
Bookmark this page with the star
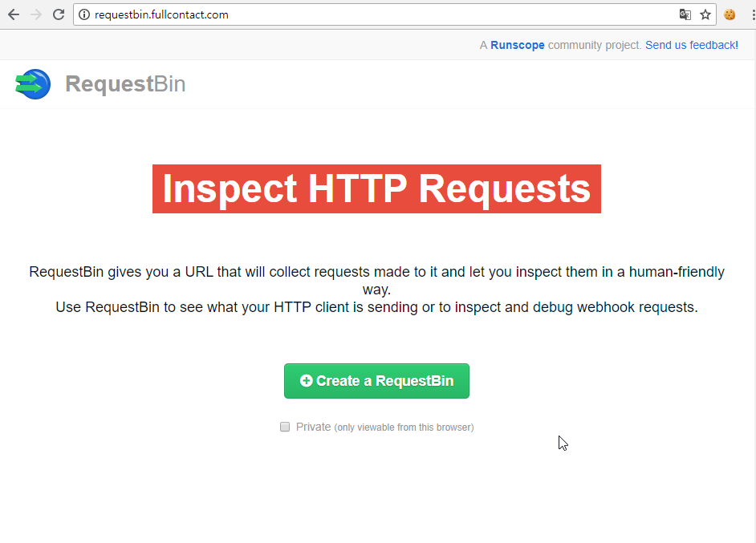coord(705,14)
